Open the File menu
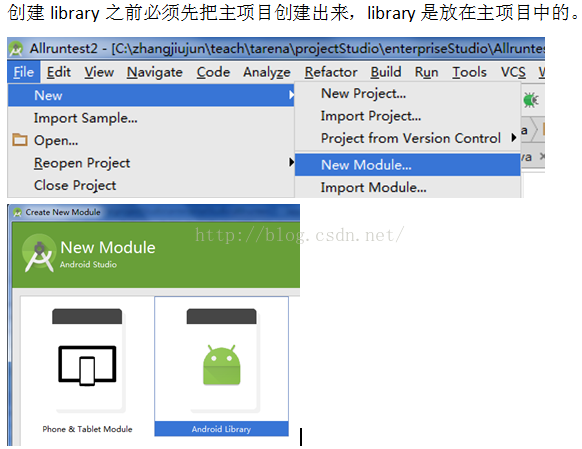The image size is (582, 449). pos(23,72)
